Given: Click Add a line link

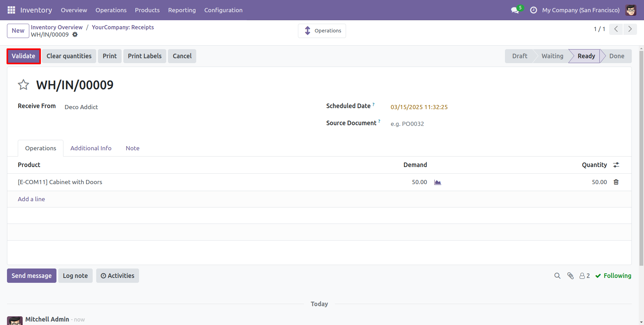Looking at the screenshot, I should [31, 199].
